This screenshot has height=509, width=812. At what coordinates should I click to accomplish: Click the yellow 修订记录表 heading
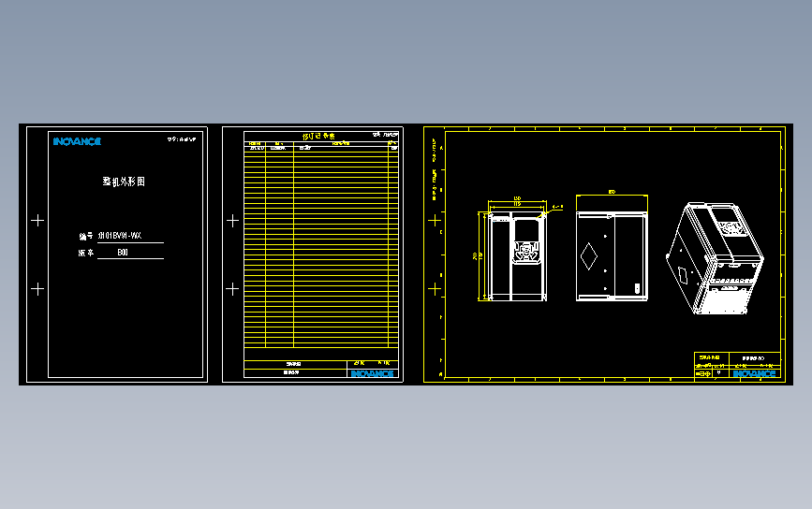[x=318, y=136]
